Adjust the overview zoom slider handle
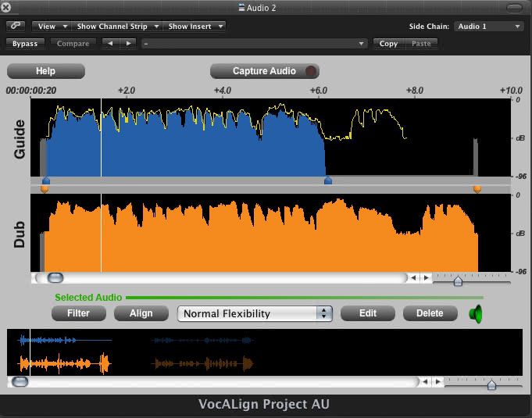This screenshot has height=418, width=532. click(x=491, y=384)
